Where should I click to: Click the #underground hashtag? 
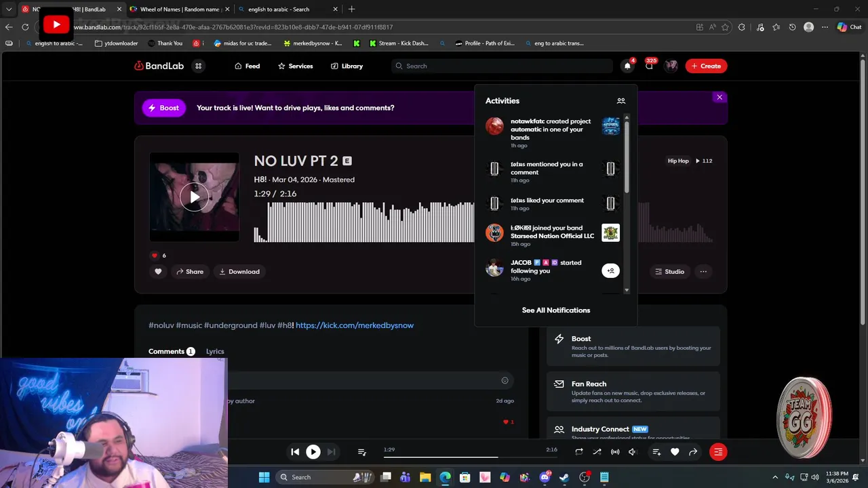pyautogui.click(x=230, y=325)
